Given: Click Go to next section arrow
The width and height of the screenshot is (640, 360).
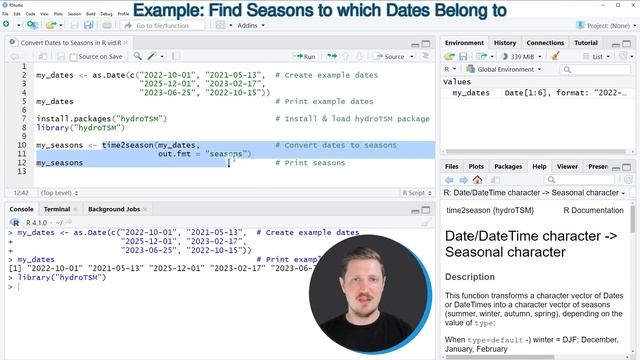Looking at the screenshot, I should 359,56.
